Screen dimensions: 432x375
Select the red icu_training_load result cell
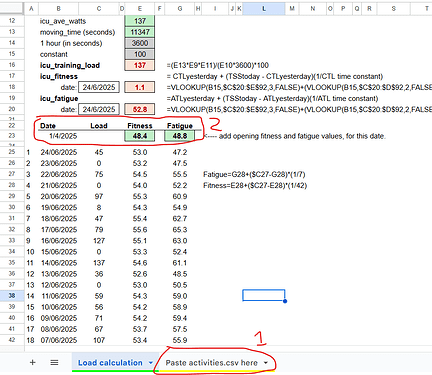tap(140, 65)
